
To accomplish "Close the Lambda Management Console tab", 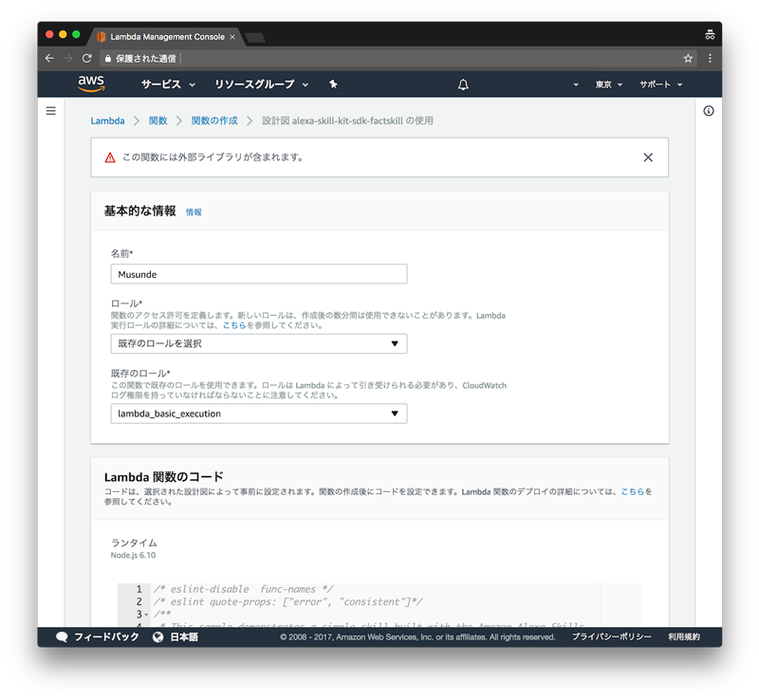I will point(232,37).
